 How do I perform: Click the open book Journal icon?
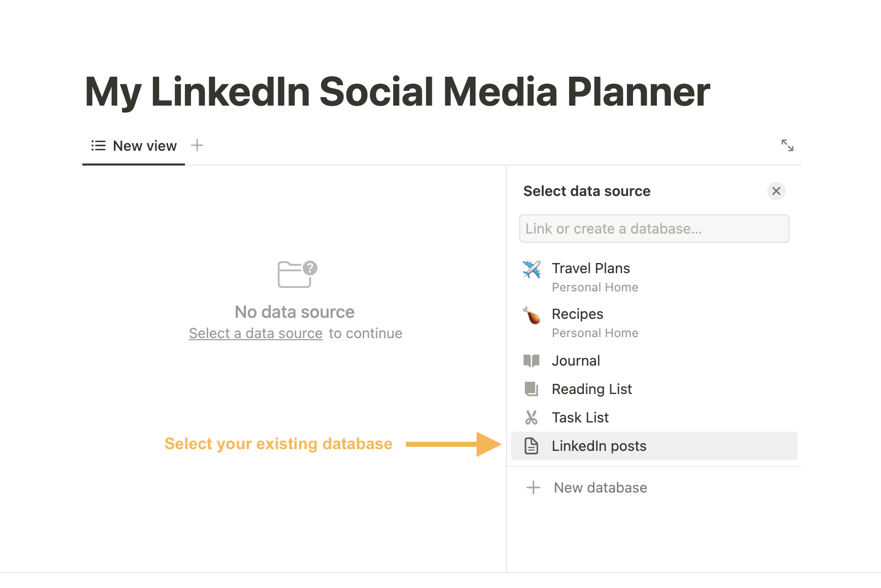click(x=531, y=361)
